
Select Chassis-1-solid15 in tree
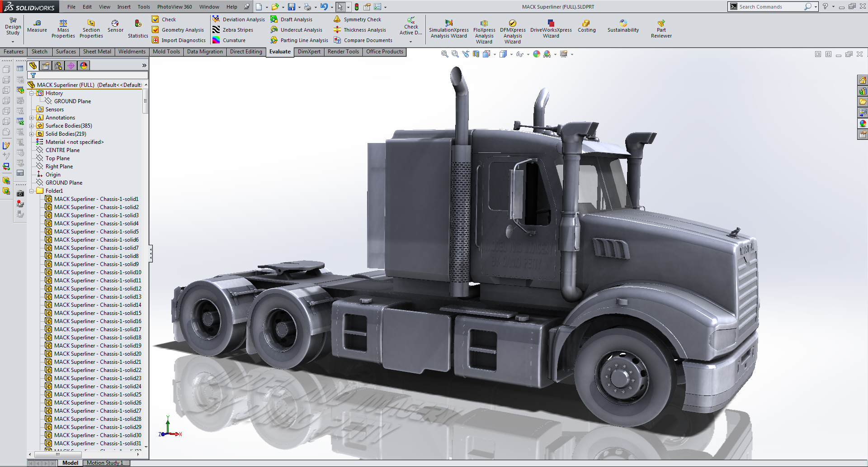click(x=93, y=313)
